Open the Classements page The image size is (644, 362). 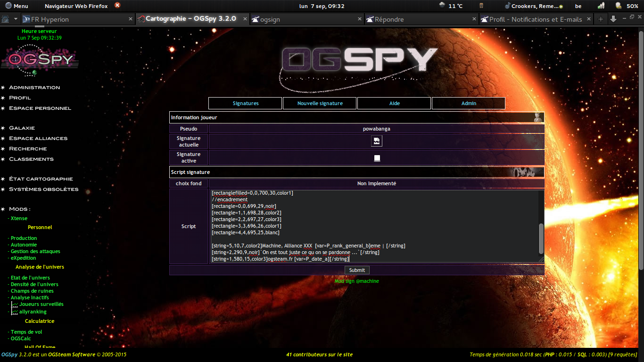pos(31,159)
